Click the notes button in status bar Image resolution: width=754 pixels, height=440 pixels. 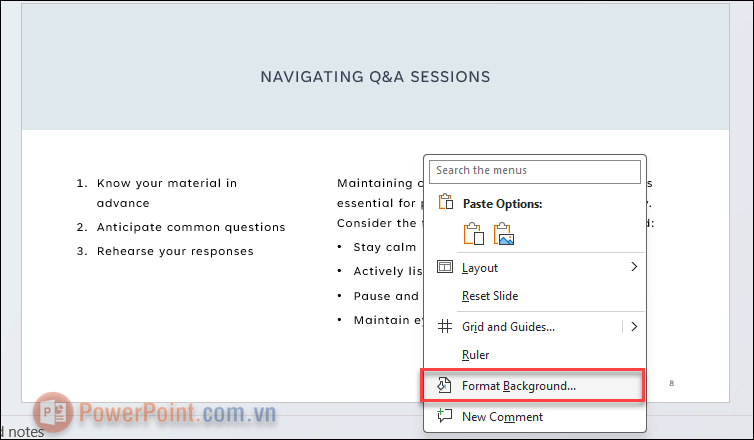22,432
